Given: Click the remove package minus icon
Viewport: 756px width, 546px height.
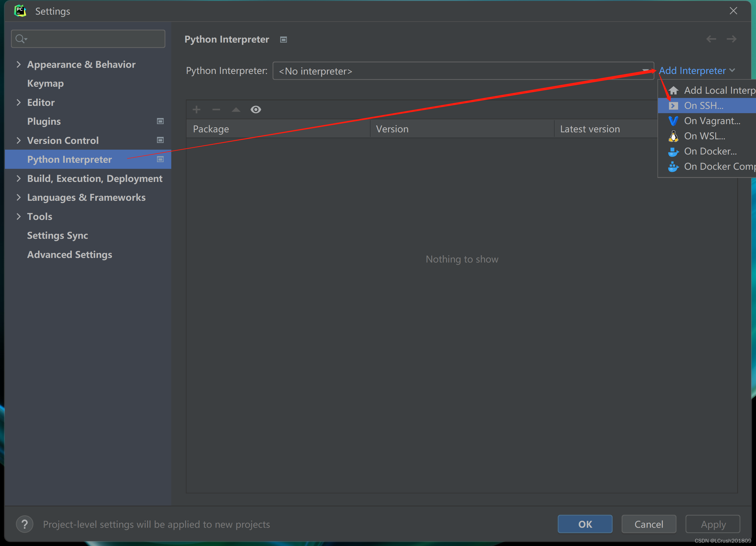Looking at the screenshot, I should coord(216,109).
